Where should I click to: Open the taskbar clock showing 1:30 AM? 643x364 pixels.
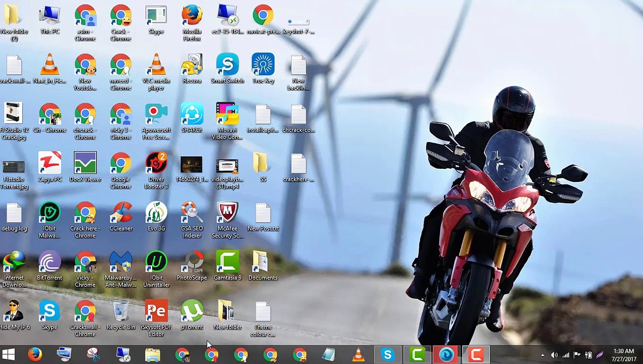coord(624,355)
